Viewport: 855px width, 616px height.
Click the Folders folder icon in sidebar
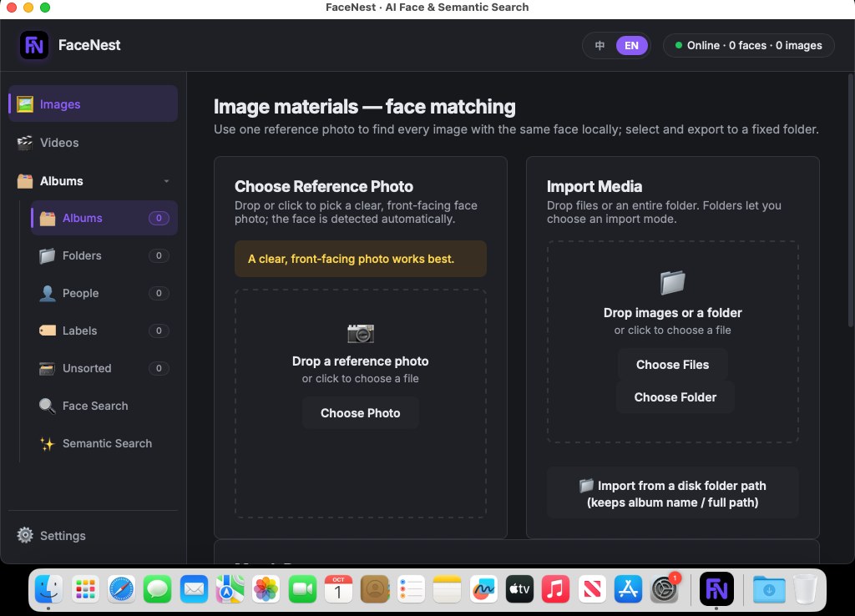coord(48,255)
